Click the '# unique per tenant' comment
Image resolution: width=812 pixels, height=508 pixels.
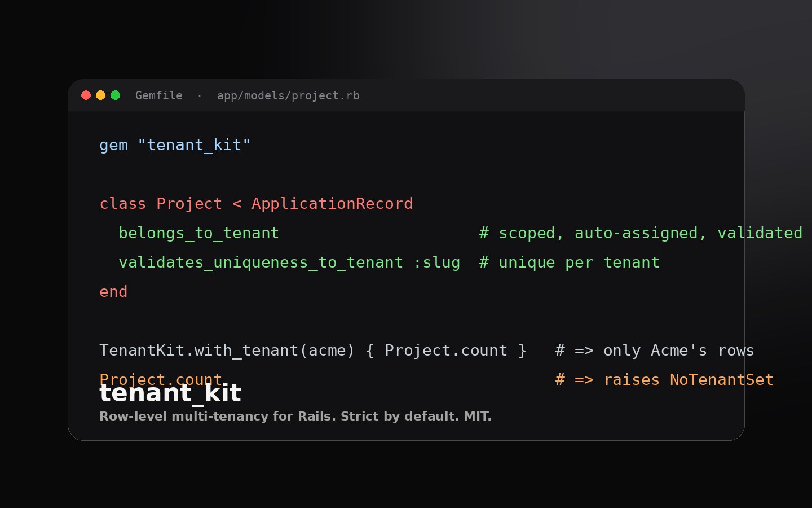570,262
